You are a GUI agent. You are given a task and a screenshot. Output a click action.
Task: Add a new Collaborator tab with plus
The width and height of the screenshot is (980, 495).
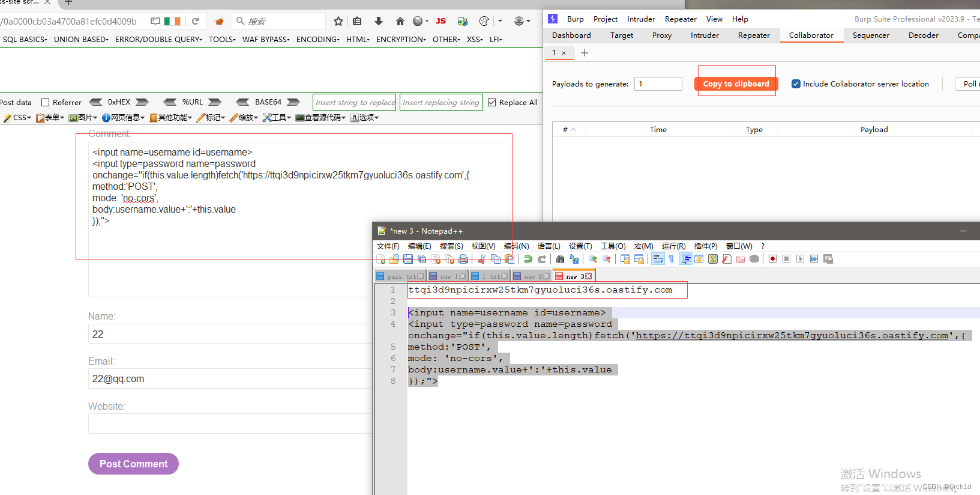[x=585, y=53]
